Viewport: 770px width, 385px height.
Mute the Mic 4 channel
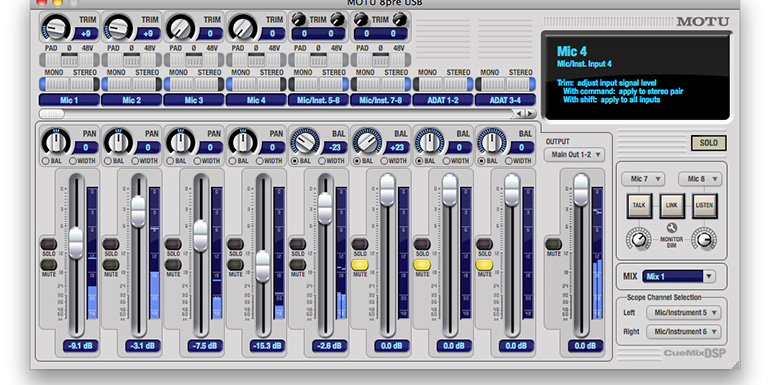pyautogui.click(x=235, y=265)
